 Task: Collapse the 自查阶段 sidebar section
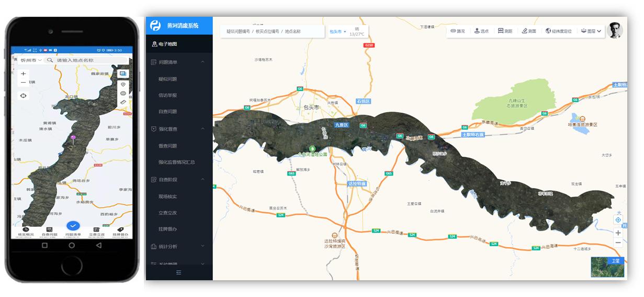pyautogui.click(x=203, y=180)
